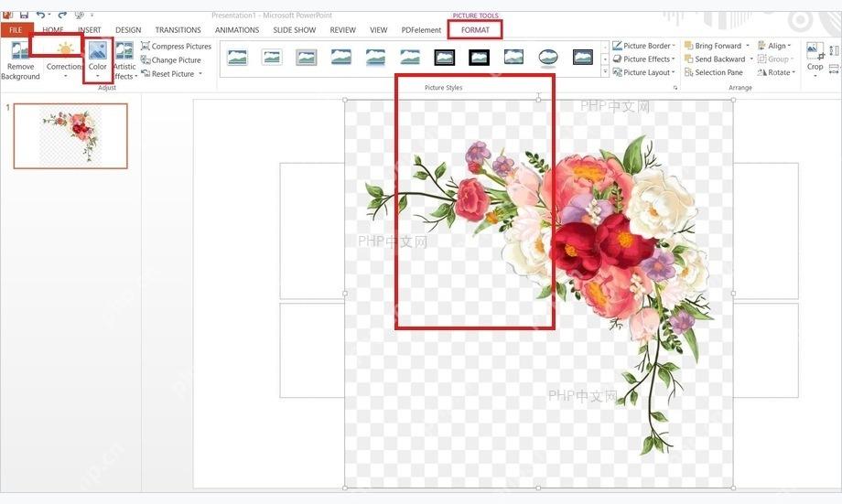Image resolution: width=842 pixels, height=504 pixels.
Task: Open the FILE tab
Action: coord(16,30)
